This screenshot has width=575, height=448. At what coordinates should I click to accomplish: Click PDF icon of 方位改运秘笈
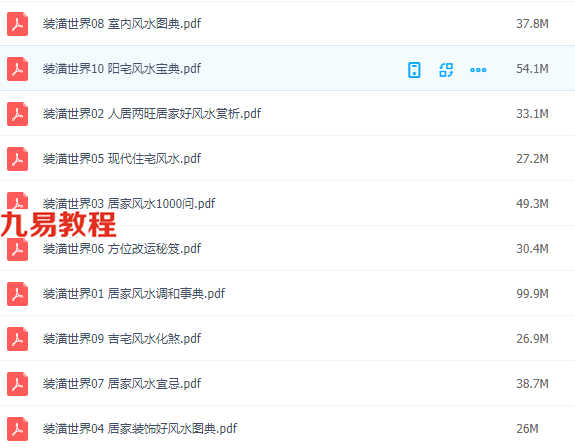click(17, 249)
